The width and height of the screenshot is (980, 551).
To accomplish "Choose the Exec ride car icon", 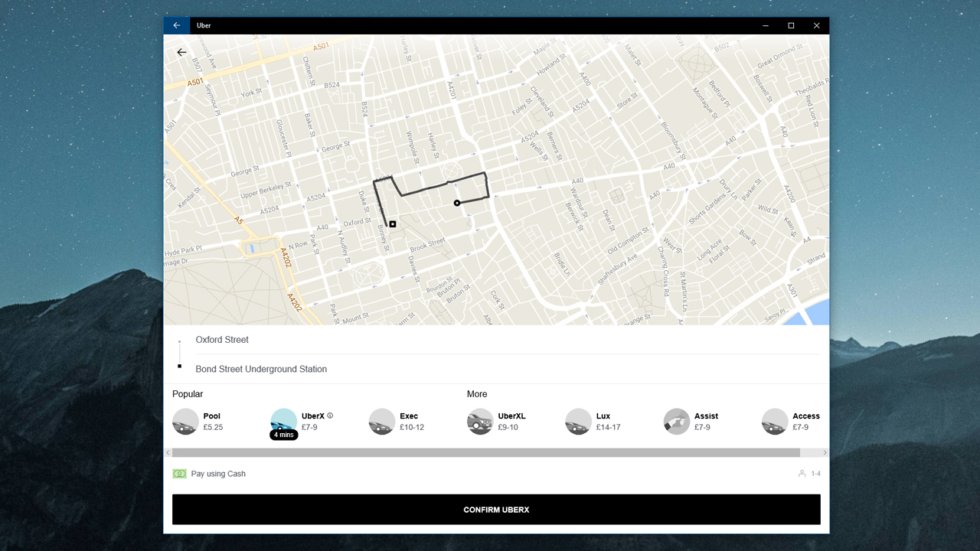I will [382, 422].
